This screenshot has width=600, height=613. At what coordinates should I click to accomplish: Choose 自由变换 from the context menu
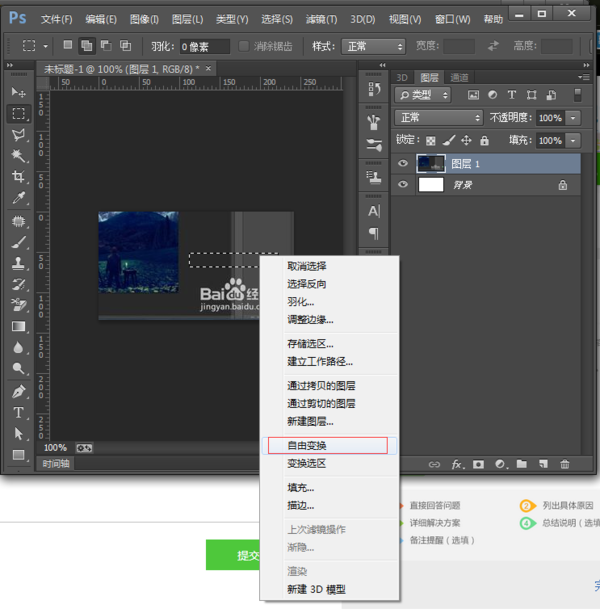tap(328, 445)
